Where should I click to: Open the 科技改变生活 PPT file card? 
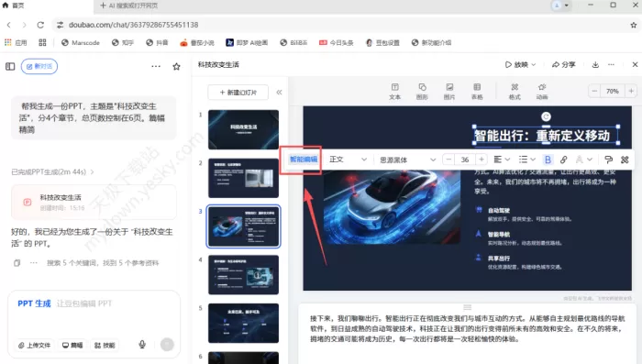(x=94, y=203)
